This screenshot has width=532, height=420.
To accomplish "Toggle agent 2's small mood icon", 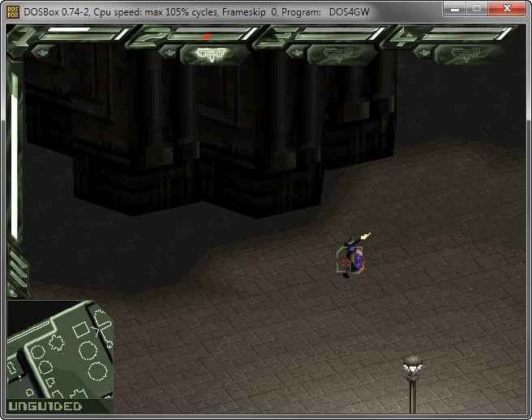I will [169, 52].
